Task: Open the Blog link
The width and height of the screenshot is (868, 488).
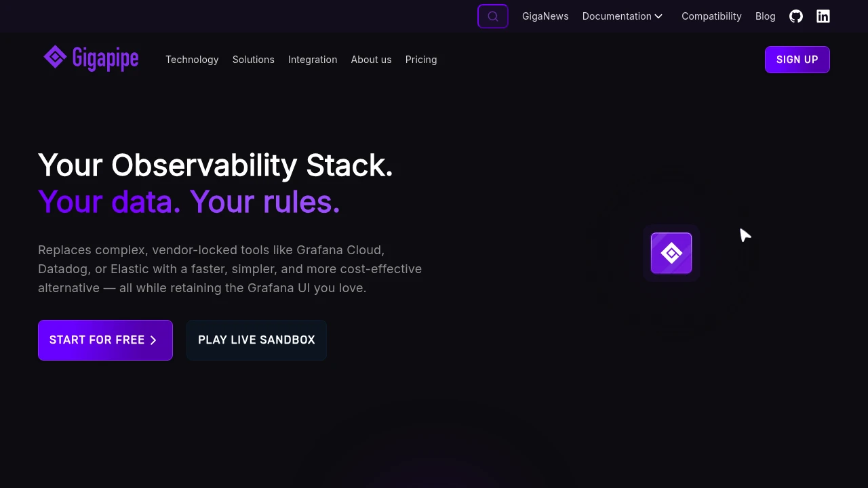Action: [766, 16]
